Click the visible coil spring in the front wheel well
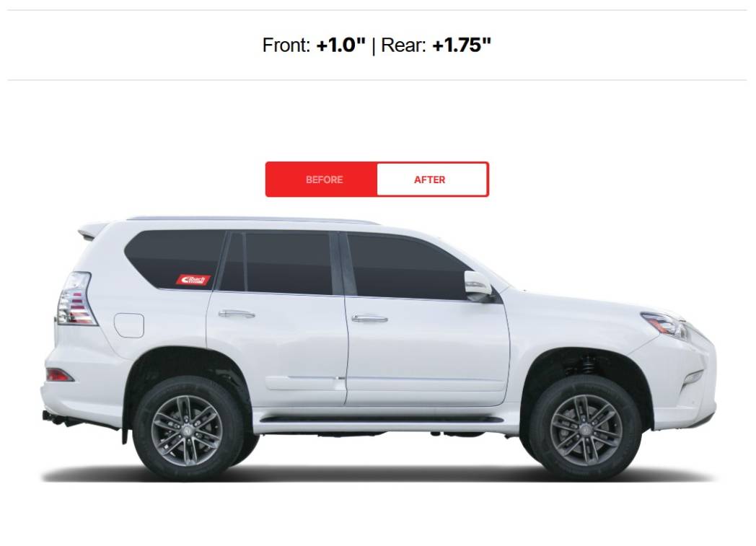 coord(586,364)
